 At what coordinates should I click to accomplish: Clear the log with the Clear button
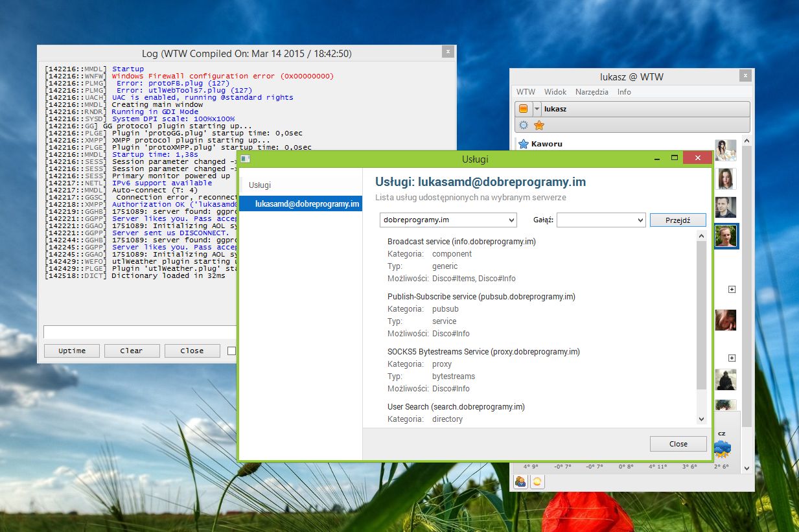[131, 351]
